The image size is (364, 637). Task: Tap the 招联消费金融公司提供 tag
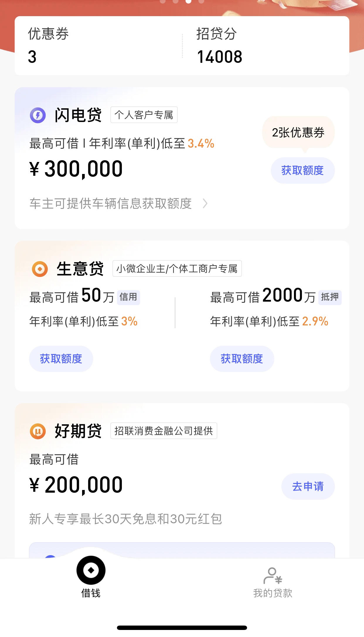pos(164,431)
